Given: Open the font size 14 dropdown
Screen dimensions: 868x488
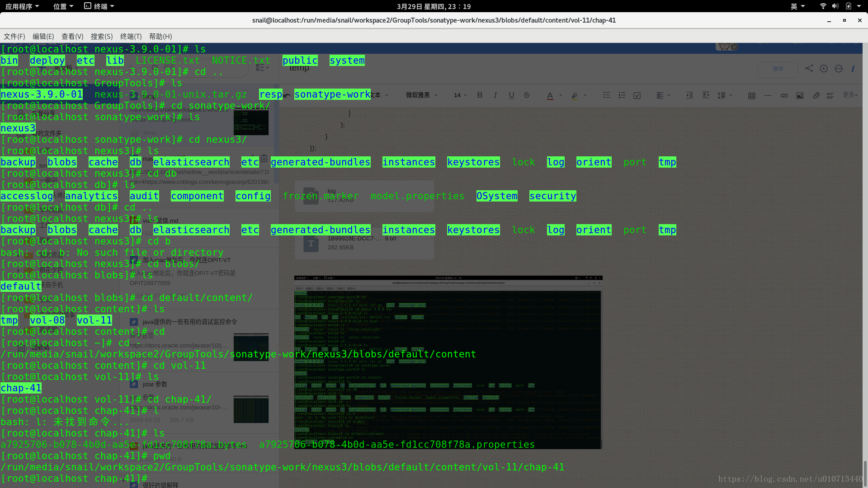Looking at the screenshot, I should [x=460, y=95].
